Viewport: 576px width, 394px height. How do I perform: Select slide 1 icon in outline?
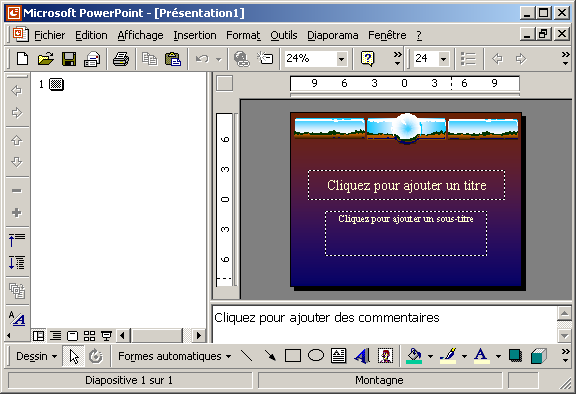point(56,84)
